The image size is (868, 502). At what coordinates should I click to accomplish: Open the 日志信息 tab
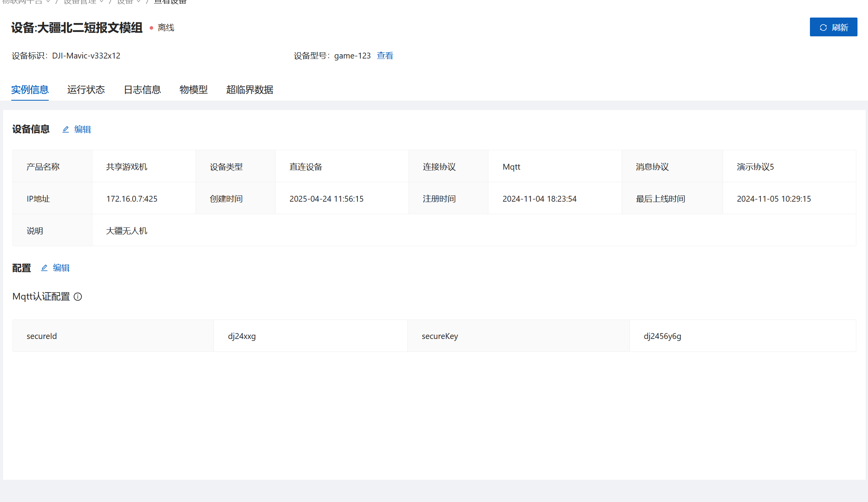[142, 90]
